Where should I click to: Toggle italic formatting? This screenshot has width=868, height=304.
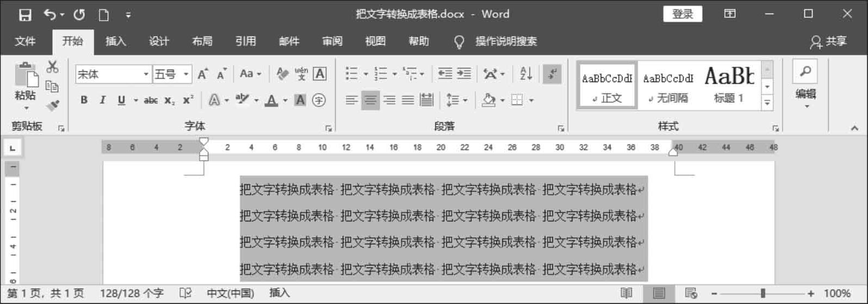[x=102, y=100]
